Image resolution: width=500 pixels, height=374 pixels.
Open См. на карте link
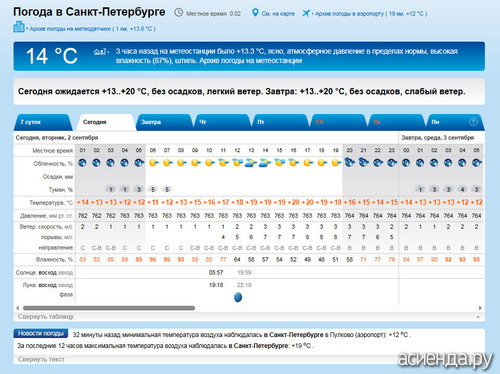pos(278,14)
